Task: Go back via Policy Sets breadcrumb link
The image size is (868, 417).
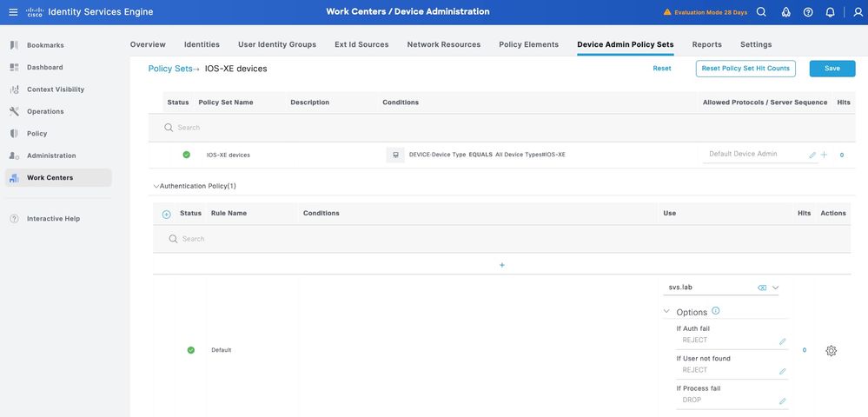Action: coord(170,69)
